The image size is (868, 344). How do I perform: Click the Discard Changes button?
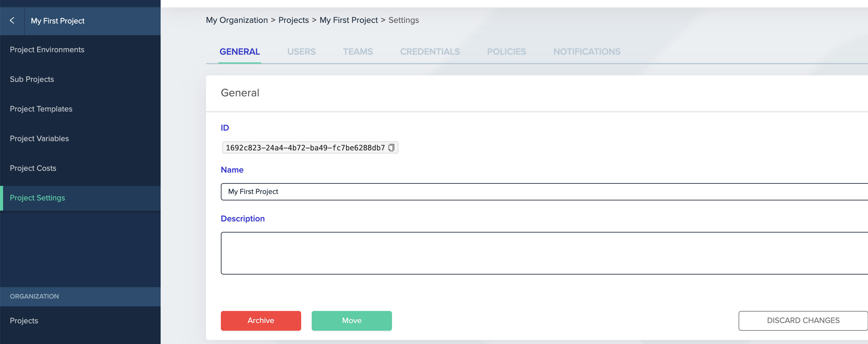pos(803,321)
